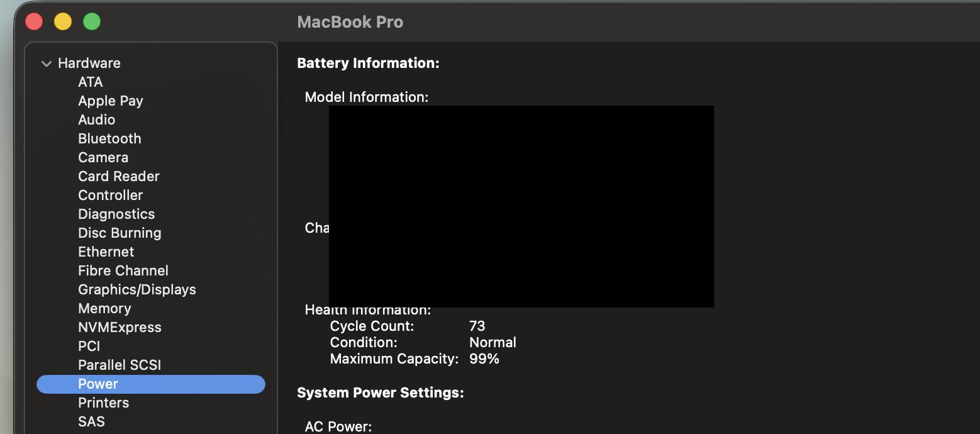Viewport: 980px width, 434px height.
Task: Select Memory in the hardware list
Action: coord(104,308)
